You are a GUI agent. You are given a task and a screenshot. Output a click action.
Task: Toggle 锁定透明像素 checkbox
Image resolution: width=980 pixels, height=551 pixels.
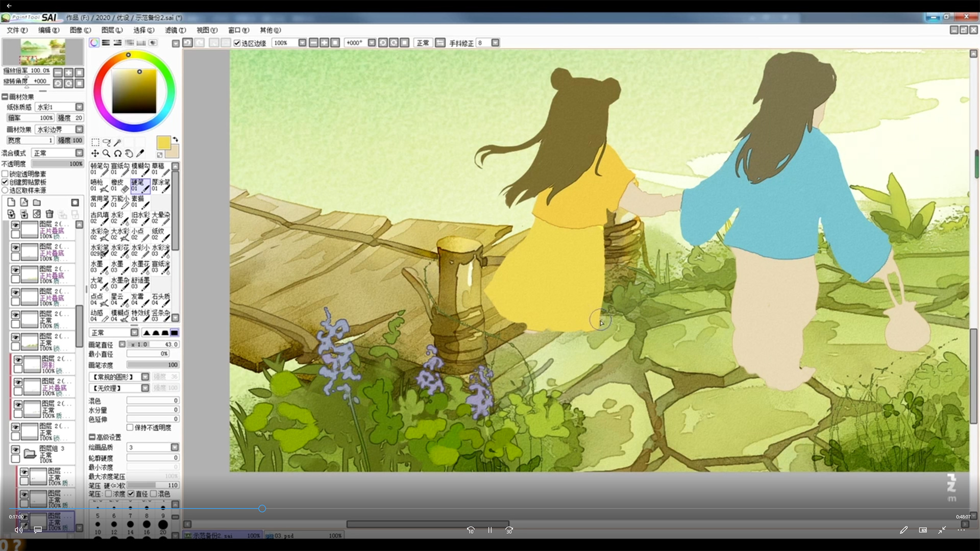click(x=5, y=174)
